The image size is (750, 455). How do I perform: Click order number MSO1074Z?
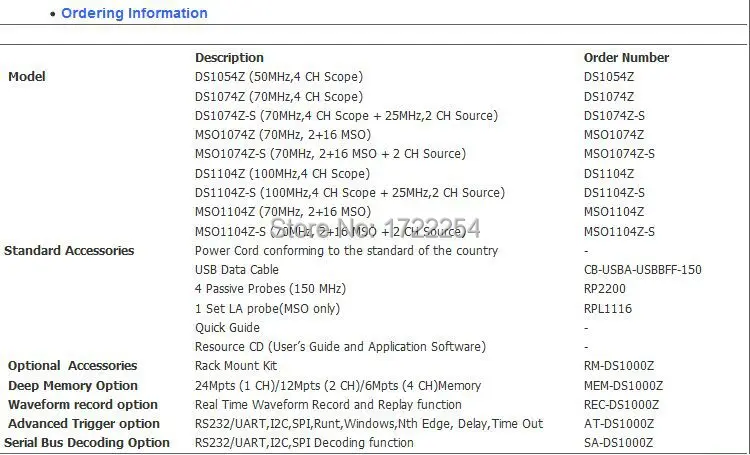614,135
